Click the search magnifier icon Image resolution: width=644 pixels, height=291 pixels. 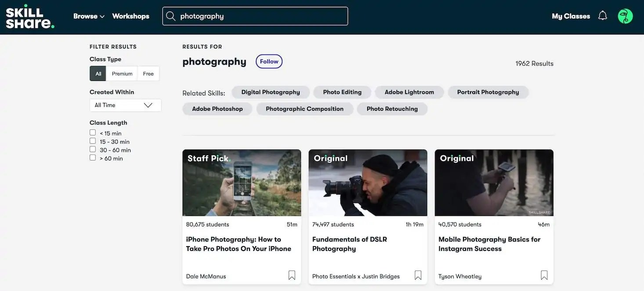click(171, 15)
